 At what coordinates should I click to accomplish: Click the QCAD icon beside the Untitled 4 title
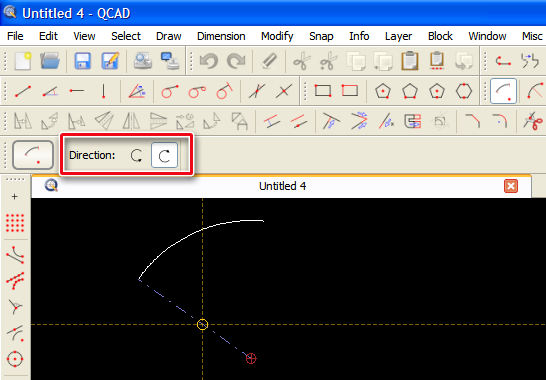tap(52, 186)
